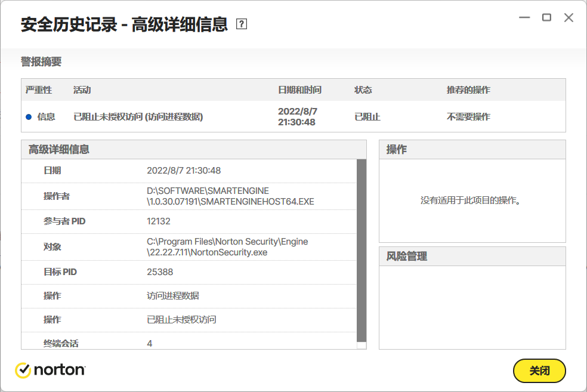Click the 状态 column header
587x392 pixels.
363,90
